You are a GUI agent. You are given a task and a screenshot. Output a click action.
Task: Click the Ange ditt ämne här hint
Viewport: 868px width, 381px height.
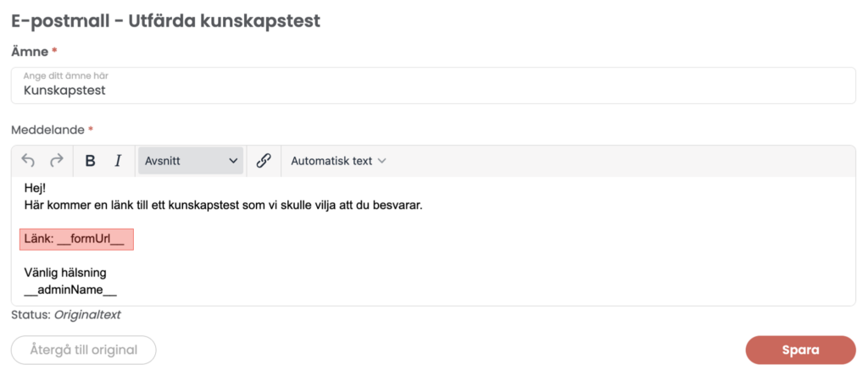(65, 76)
